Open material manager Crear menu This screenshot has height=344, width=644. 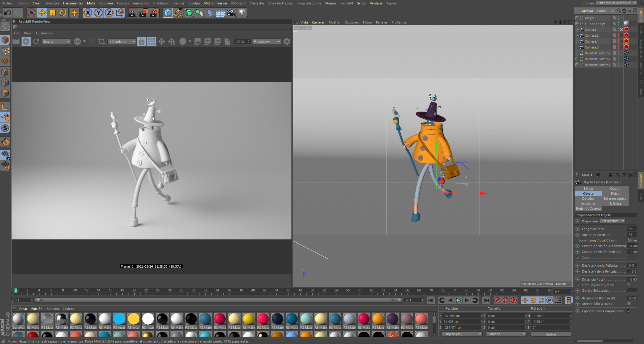click(23, 309)
